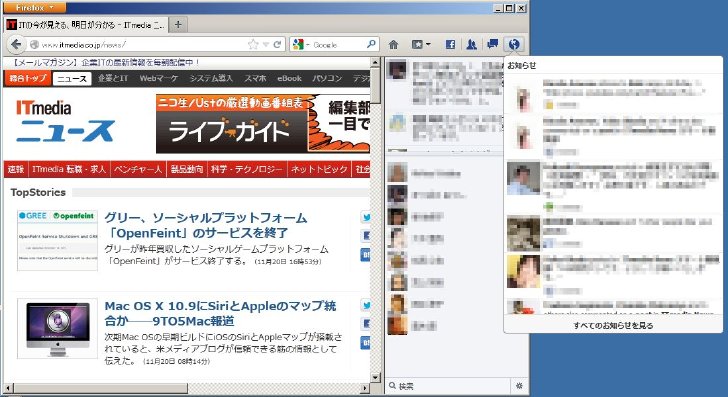728x397 pixels.
Task: Open the 企業とIT navigation item
Action: coord(113,78)
